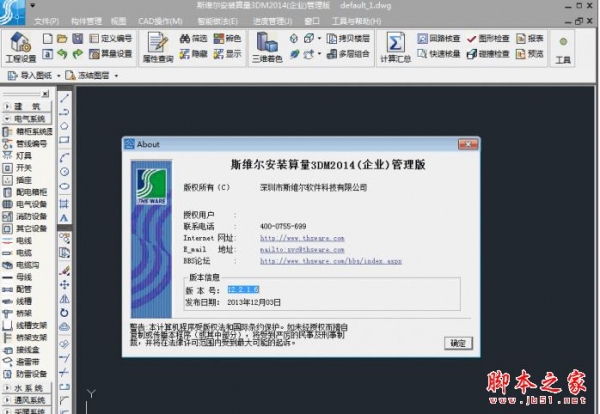Click 回路核查 circuit check
This screenshot has height=414, width=600.
point(439,38)
